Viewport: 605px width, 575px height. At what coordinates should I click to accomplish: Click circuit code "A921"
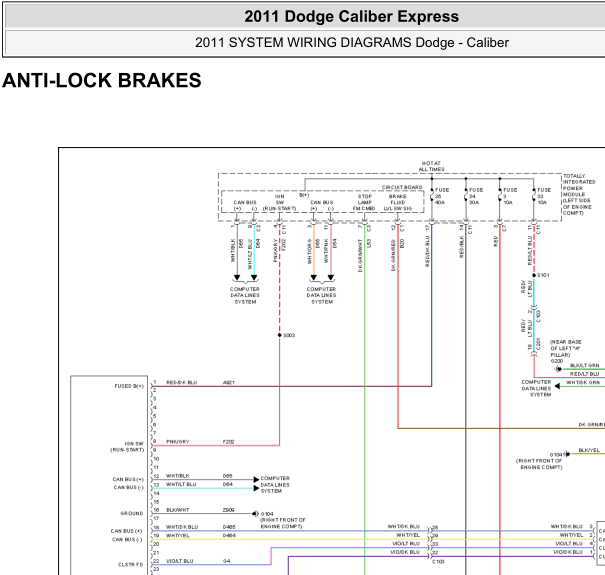click(x=228, y=382)
